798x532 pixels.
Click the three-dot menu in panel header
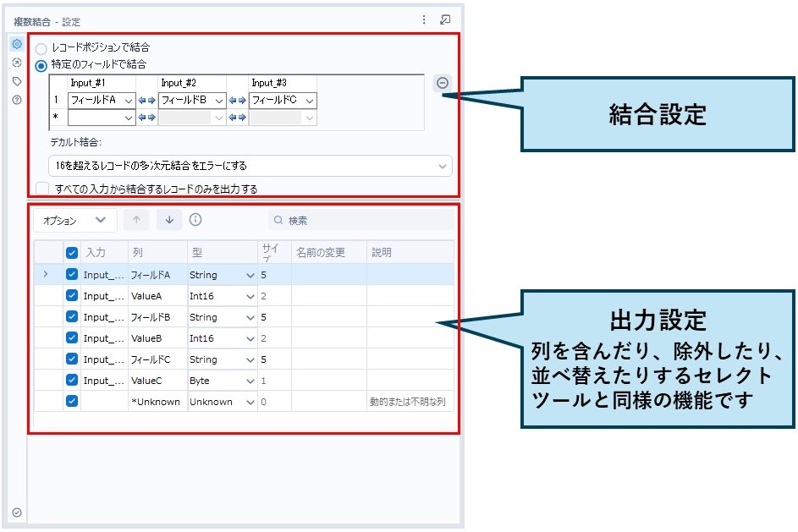tap(424, 19)
